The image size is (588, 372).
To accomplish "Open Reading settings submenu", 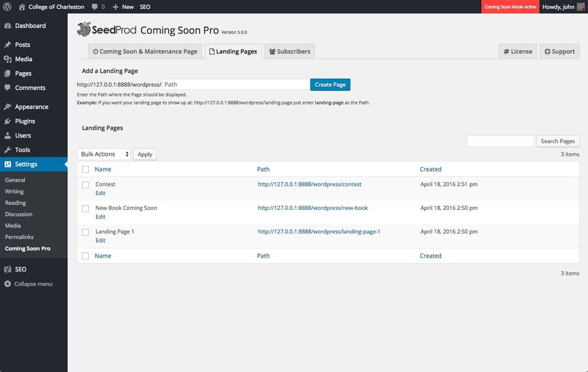I will (x=15, y=203).
